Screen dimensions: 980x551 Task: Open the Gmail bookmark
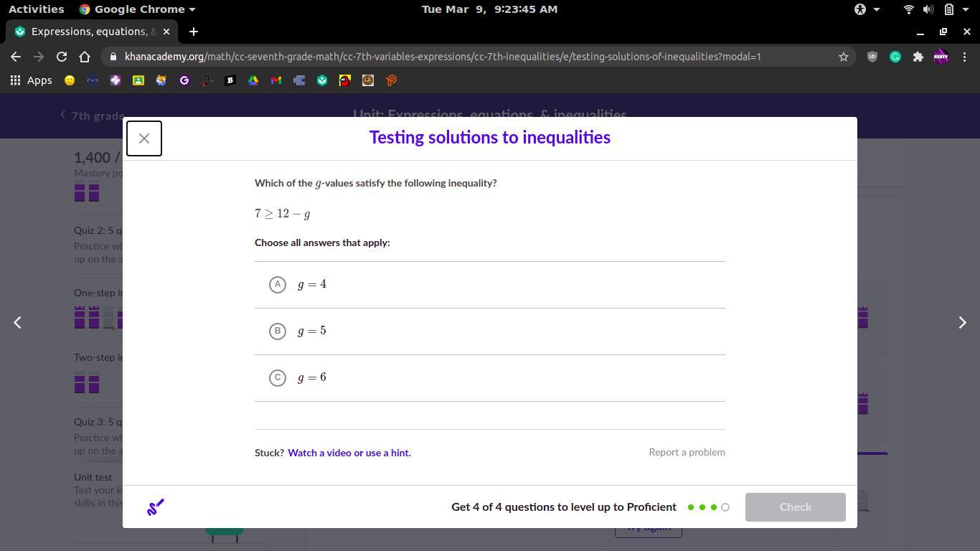tap(276, 80)
